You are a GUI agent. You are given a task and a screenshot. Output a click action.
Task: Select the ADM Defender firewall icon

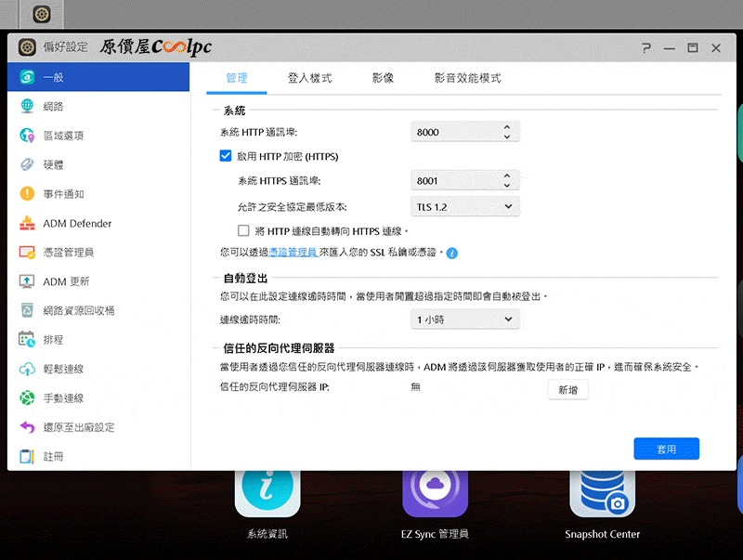coord(27,223)
